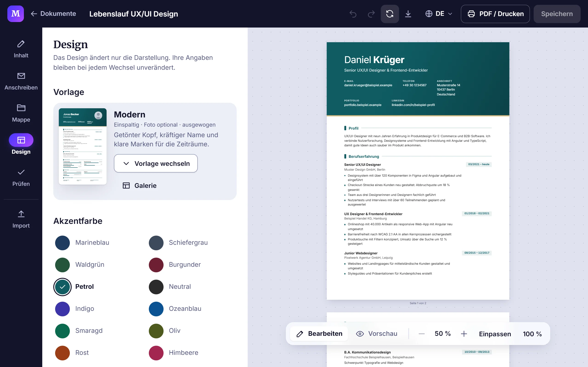588x367 pixels.
Task: Open the Galerie template view
Action: coord(140,186)
